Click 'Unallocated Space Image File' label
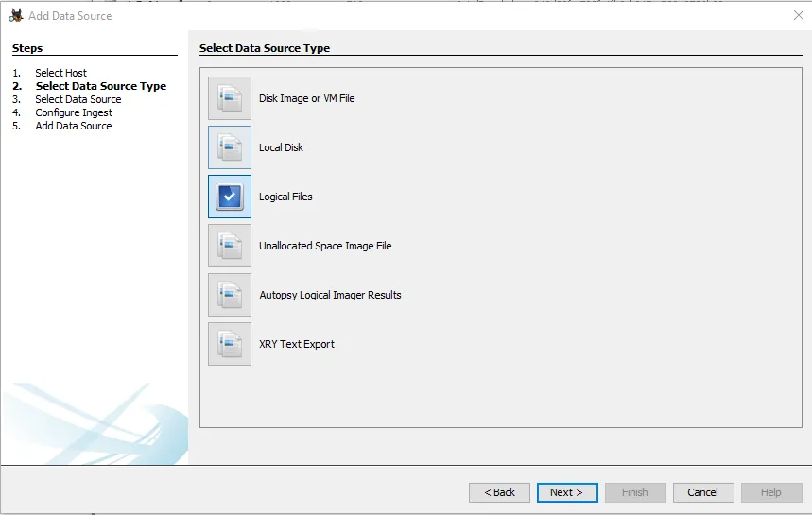The width and height of the screenshot is (812, 515). coord(325,246)
